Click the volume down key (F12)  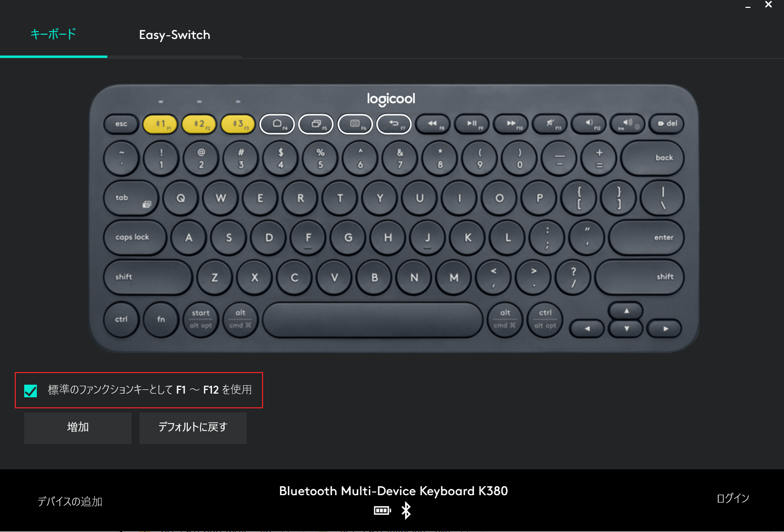tap(589, 124)
